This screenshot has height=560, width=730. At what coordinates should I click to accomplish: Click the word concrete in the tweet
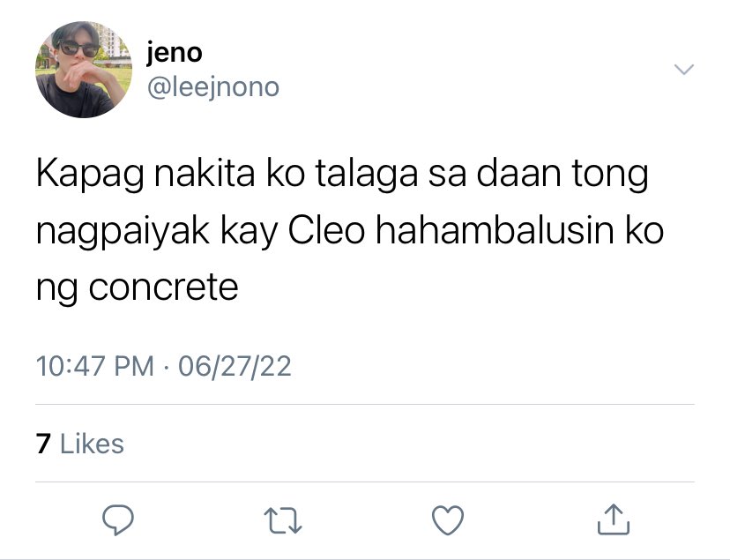163,287
